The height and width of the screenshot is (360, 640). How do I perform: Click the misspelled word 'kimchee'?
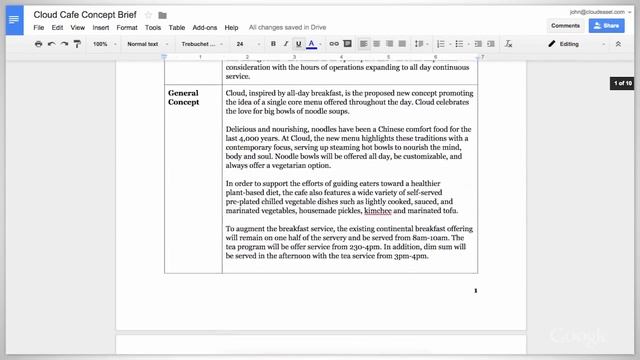(x=378, y=211)
